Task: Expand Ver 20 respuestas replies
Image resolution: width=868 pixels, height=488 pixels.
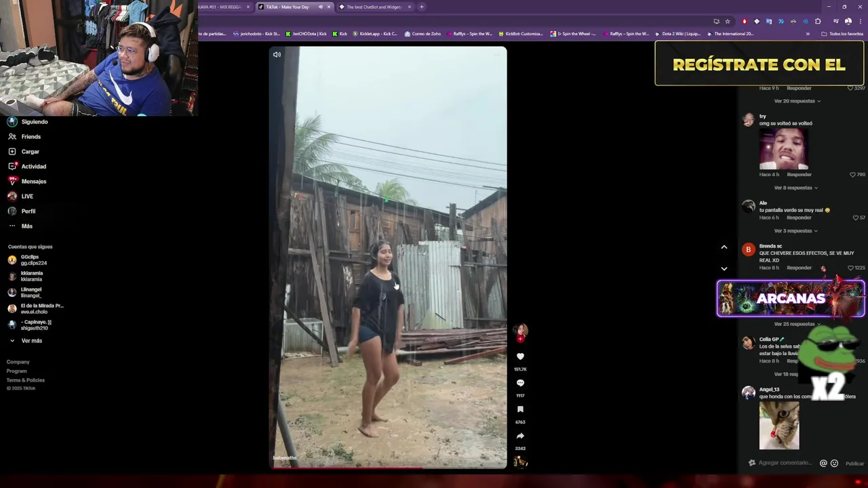Action: pyautogui.click(x=797, y=101)
